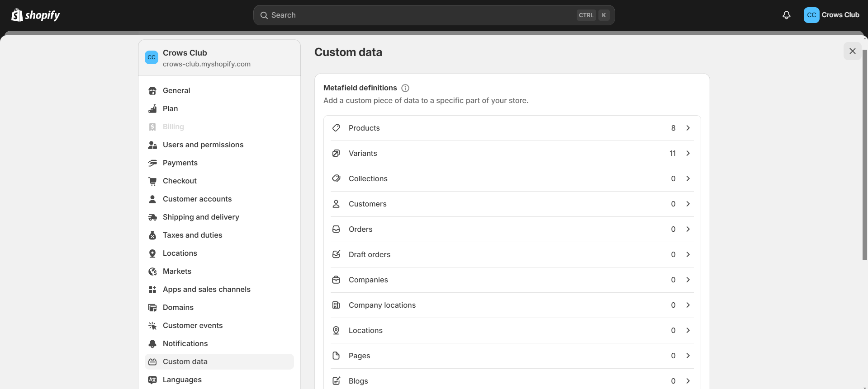The height and width of the screenshot is (389, 868).
Task: Click the Shopify logo
Action: coord(36,15)
